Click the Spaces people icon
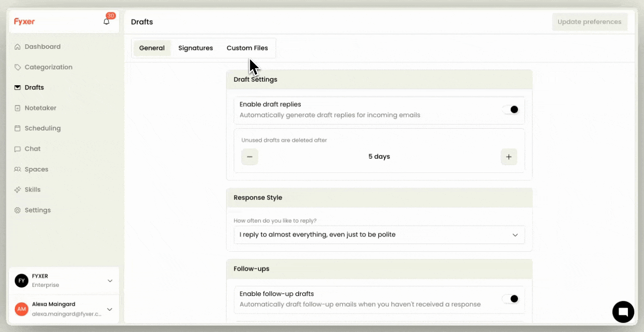Viewport: 644px width, 332px height. coord(18,169)
